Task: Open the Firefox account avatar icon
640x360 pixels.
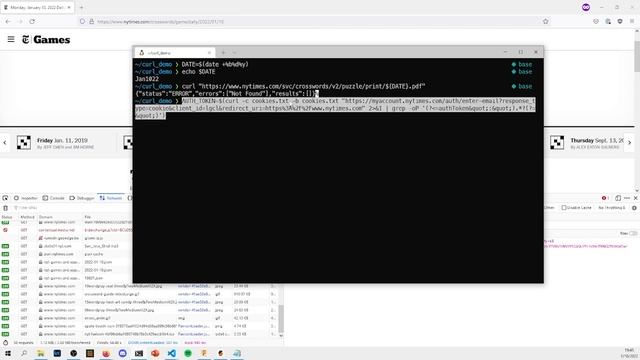Action: [586, 7]
